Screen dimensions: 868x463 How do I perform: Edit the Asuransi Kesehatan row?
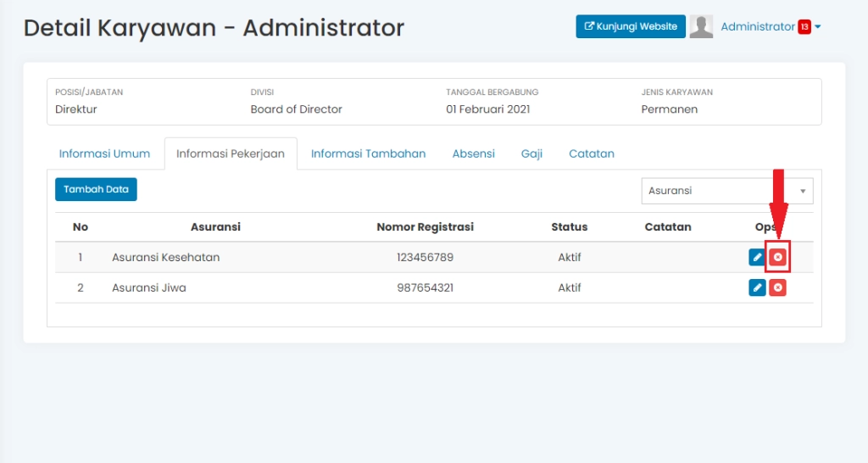[757, 257]
